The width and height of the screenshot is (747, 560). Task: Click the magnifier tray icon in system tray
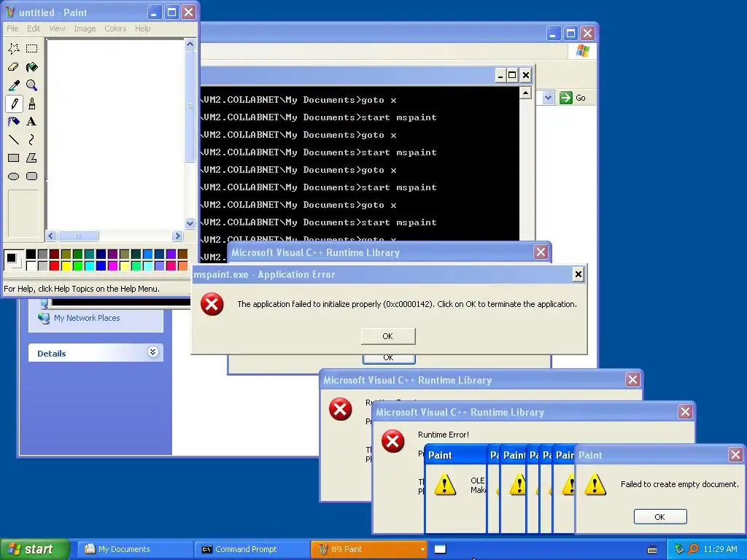pos(694,549)
